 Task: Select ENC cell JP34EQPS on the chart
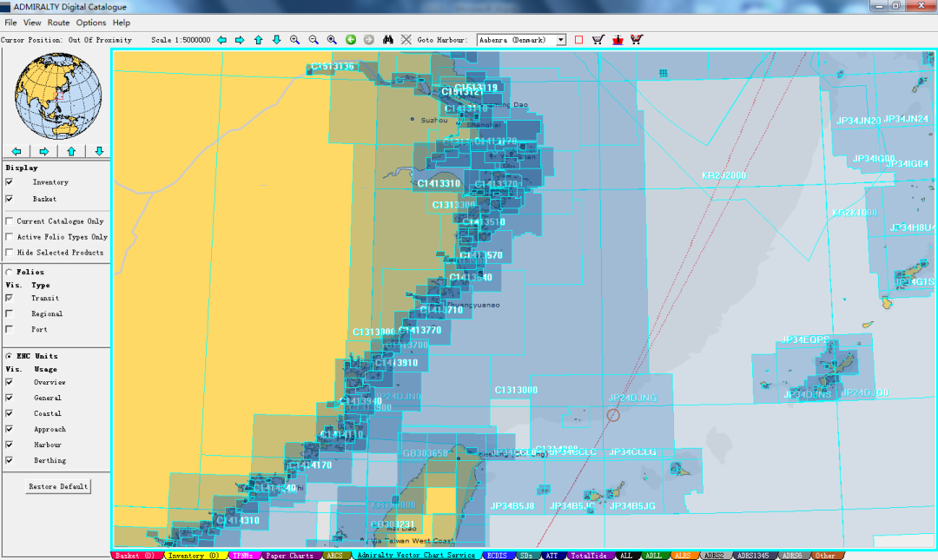coord(806,339)
